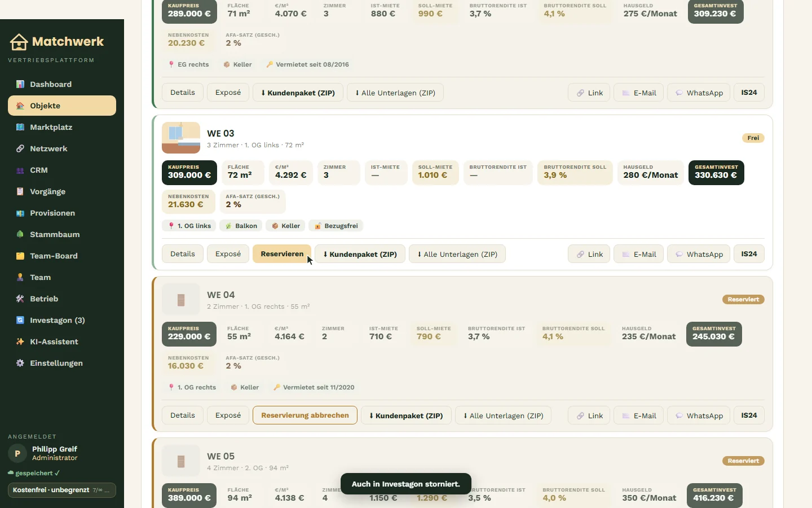
Task: Click "Vermietet seit 11/2020" tag on WE 04
Action: point(314,387)
